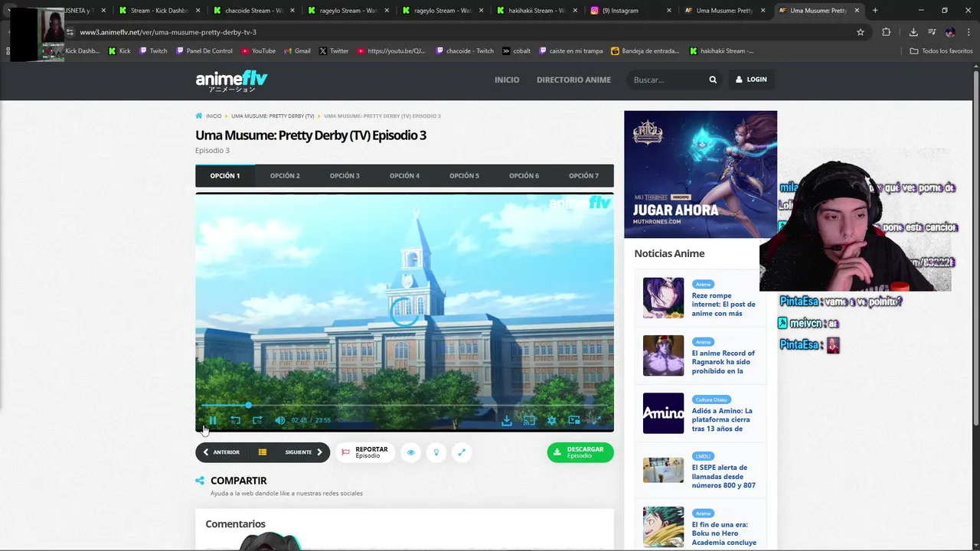Open the cobalt bookmark

click(517, 51)
